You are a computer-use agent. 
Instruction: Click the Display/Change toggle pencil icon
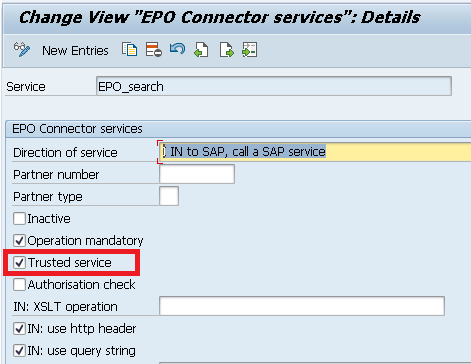(22, 50)
